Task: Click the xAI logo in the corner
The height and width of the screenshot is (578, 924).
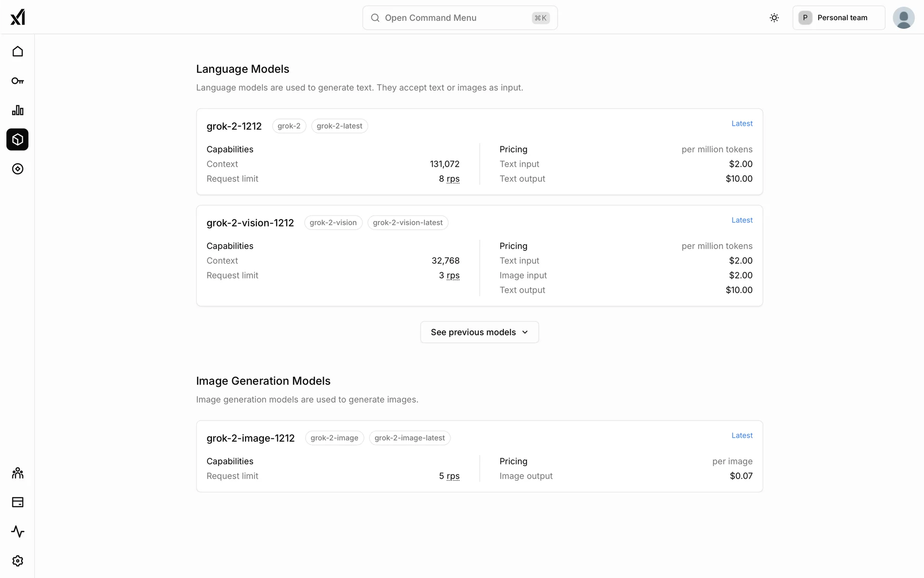Action: pos(18,17)
